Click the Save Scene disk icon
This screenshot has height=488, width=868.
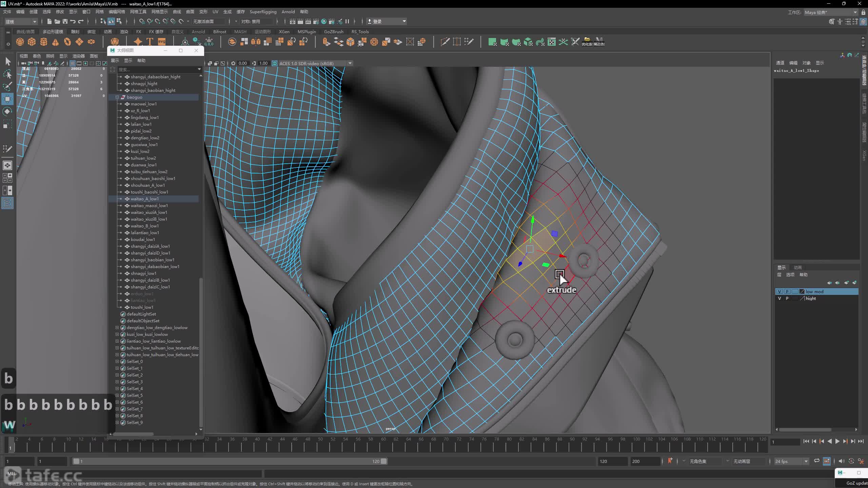coord(65,21)
